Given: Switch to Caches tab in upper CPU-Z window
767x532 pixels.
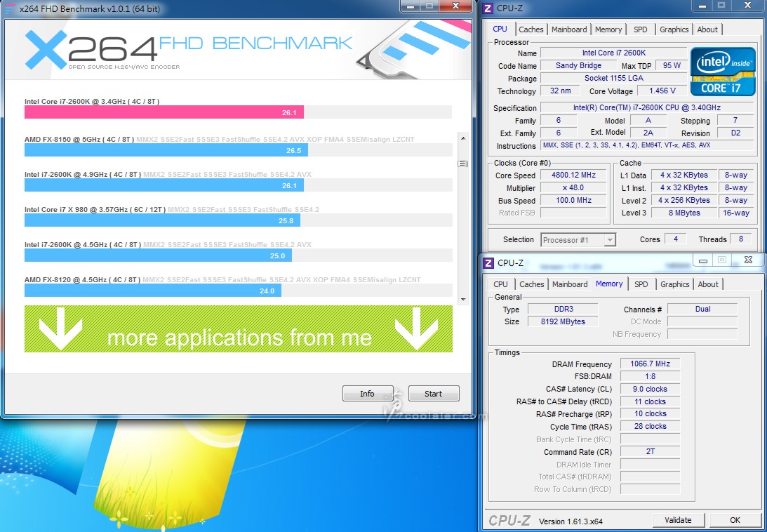Looking at the screenshot, I should 531,29.
